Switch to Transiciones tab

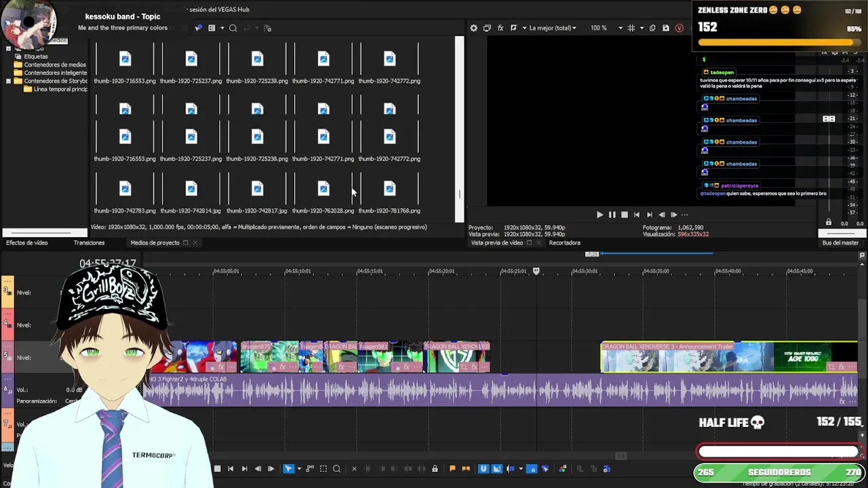pyautogui.click(x=89, y=243)
